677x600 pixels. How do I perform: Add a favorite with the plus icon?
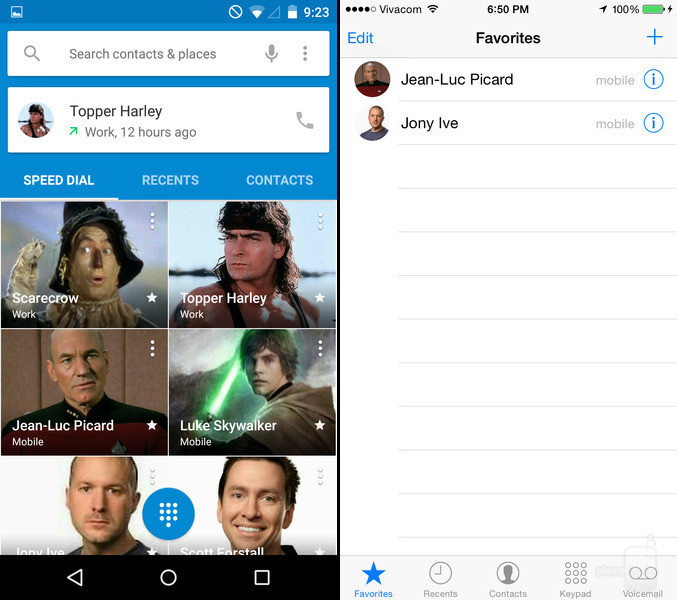(655, 37)
